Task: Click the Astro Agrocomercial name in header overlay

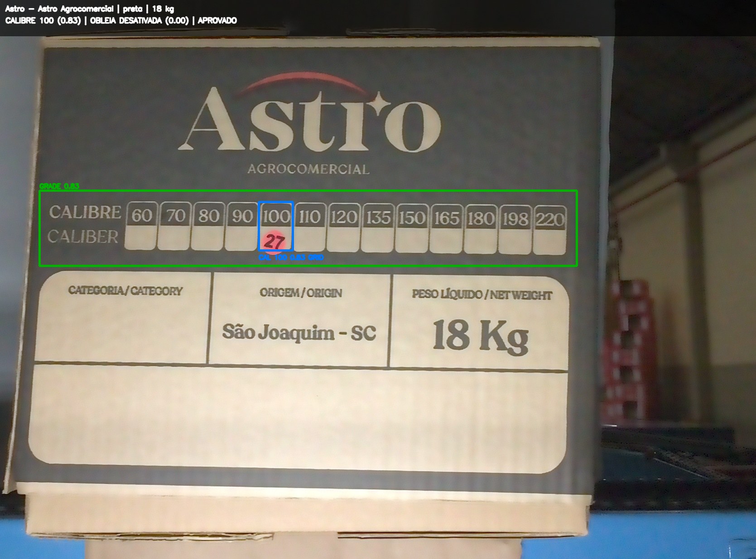Action: point(76,9)
